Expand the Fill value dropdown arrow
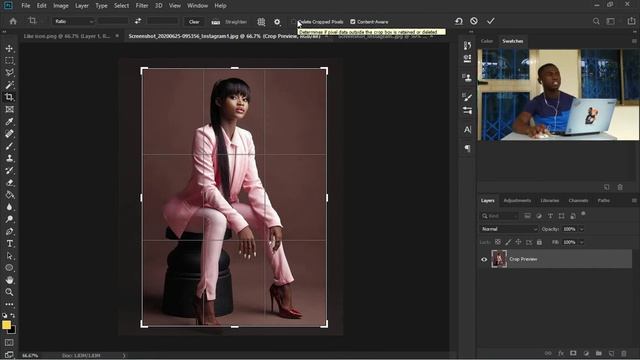The image size is (640, 360). tap(582, 242)
